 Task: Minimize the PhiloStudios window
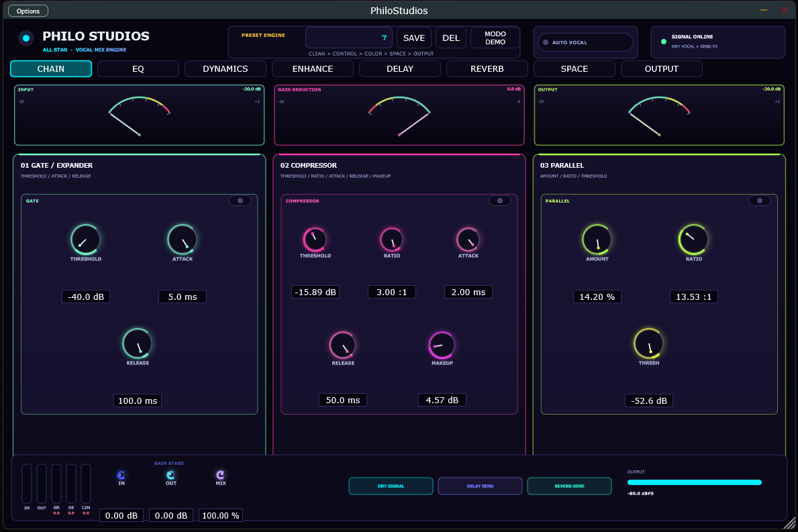pos(763,10)
